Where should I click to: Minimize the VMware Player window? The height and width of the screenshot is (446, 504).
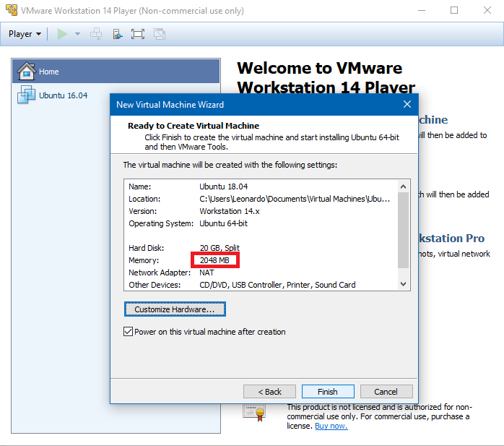click(x=422, y=11)
